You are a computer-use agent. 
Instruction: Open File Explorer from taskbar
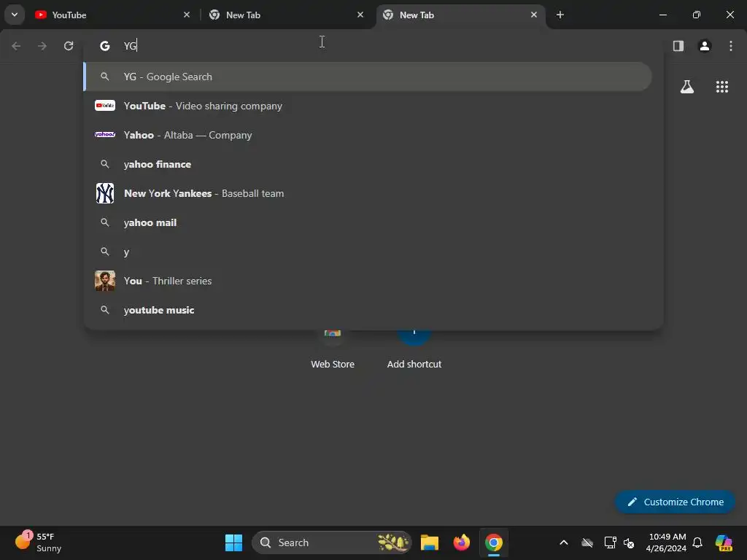[x=429, y=542]
